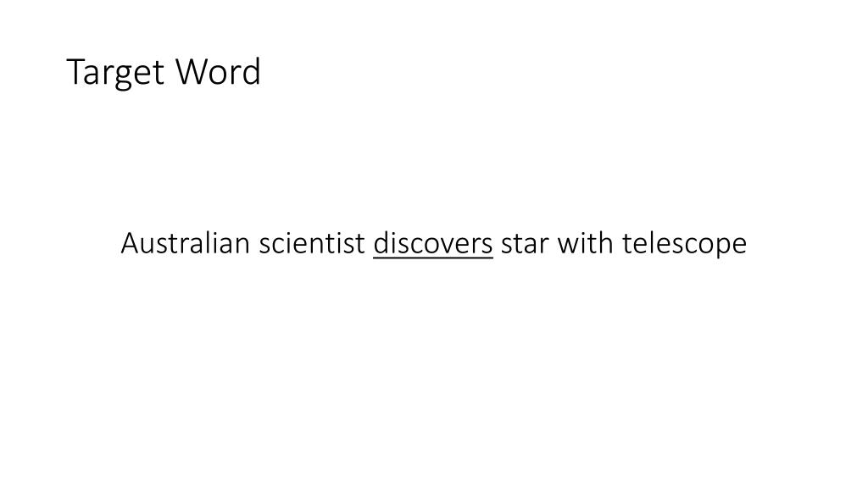Viewport: 868px width, 488px height.
Task: Select the word "telescope" ending the sentence
Action: coord(684,244)
